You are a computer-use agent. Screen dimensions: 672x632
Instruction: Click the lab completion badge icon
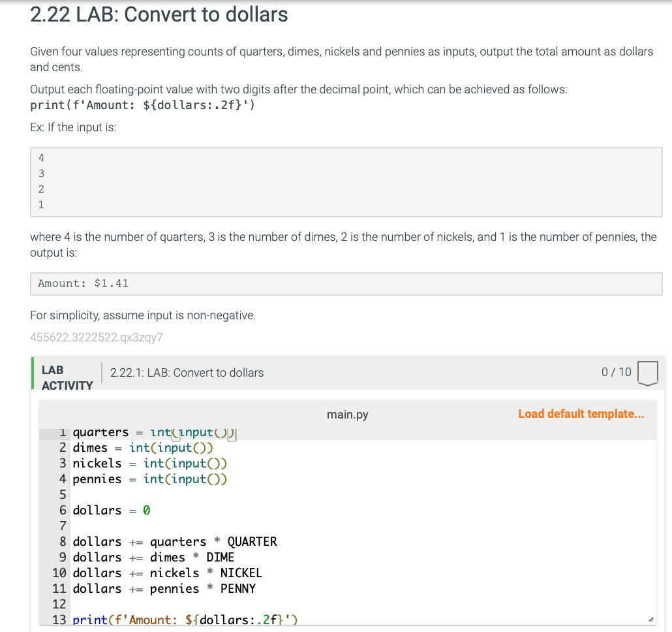click(x=648, y=373)
